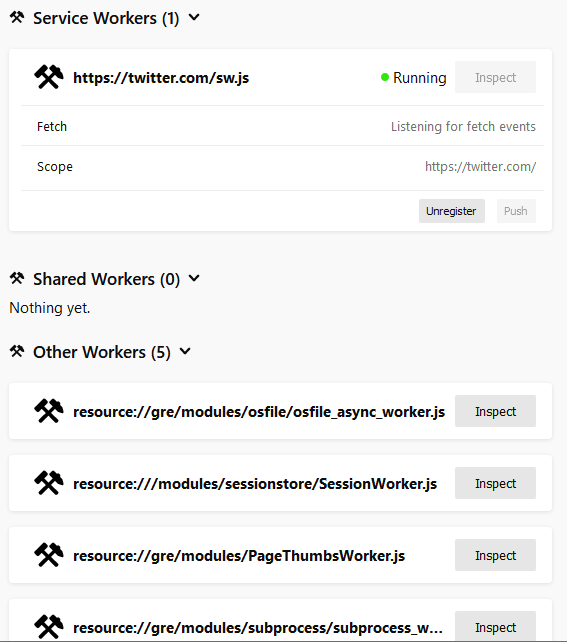Screen dimensions: 567x642
Task: Click the https://twitter.com/ scope value
Action: click(480, 167)
